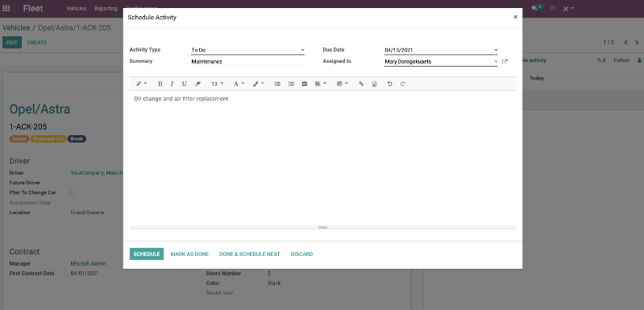Click the insert link icon
Image resolution: width=644 pixels, height=310 pixels.
coord(361,84)
